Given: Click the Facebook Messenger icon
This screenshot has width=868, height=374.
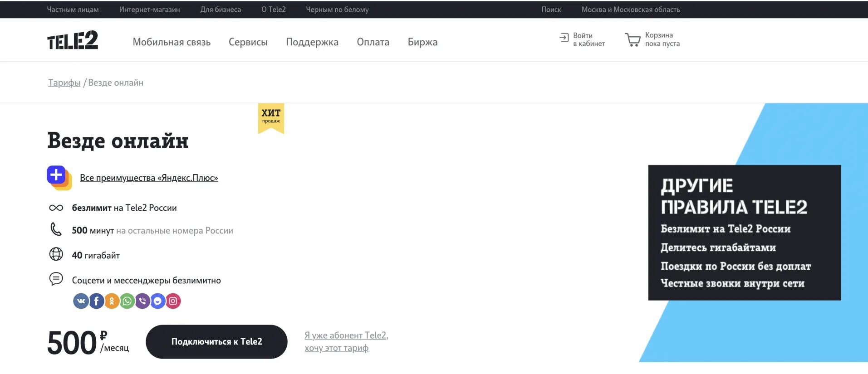Looking at the screenshot, I should (157, 301).
